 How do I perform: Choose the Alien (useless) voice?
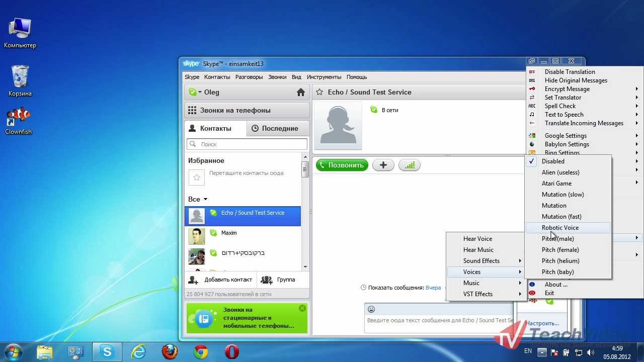(x=569, y=172)
